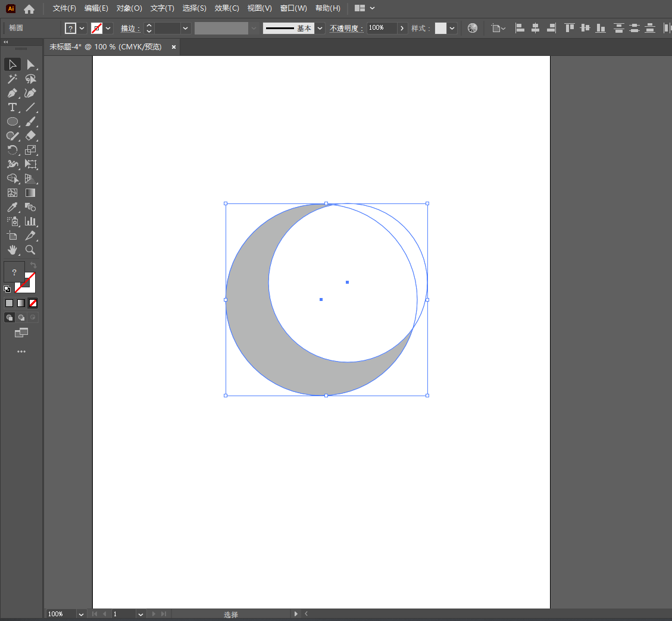Open the zoom level dropdown at bottom
The image size is (672, 621).
click(81, 614)
